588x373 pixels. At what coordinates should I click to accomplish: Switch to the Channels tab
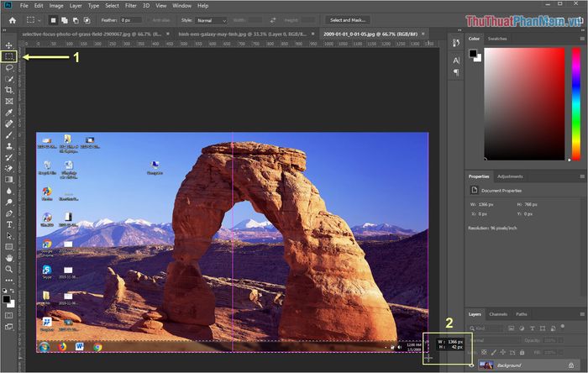click(x=498, y=314)
